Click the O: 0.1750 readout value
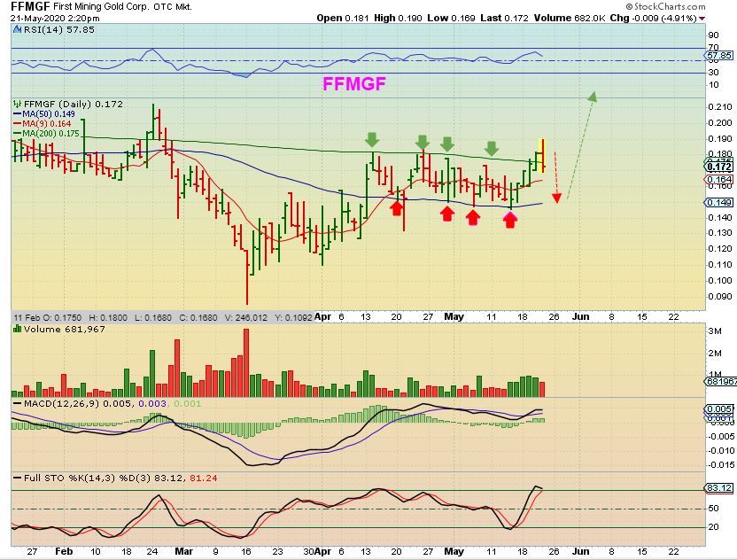The image size is (737, 560). (62, 317)
